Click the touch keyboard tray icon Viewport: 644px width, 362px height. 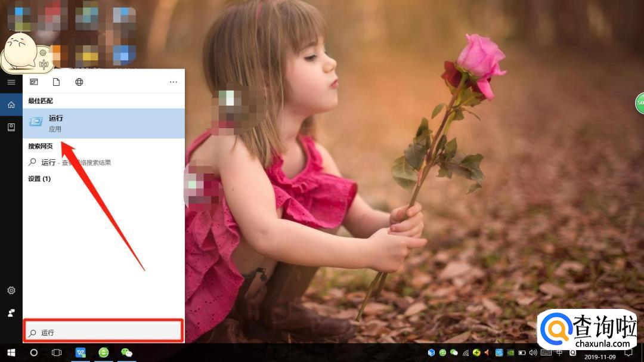546,352
